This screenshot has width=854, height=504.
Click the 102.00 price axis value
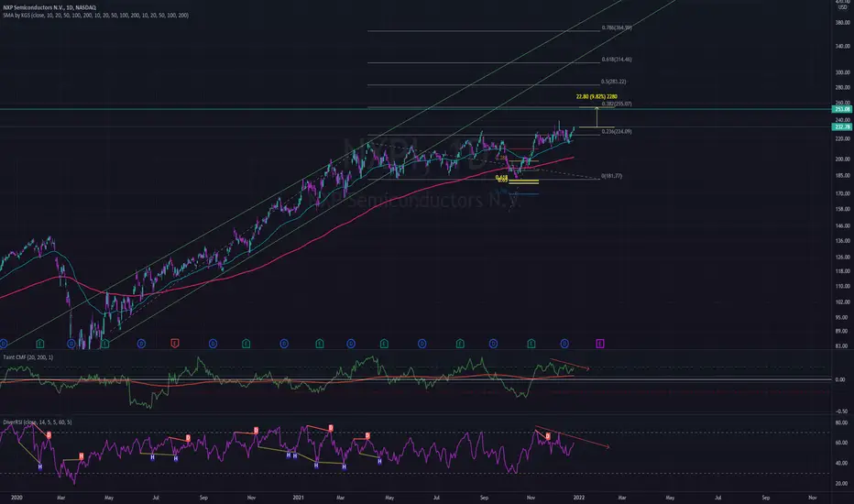coord(843,301)
